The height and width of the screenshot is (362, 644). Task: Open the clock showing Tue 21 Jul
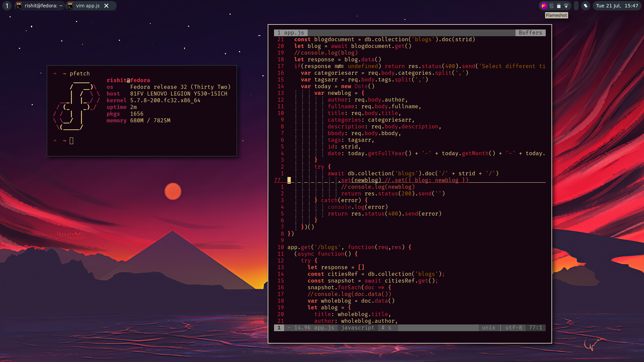click(617, 6)
